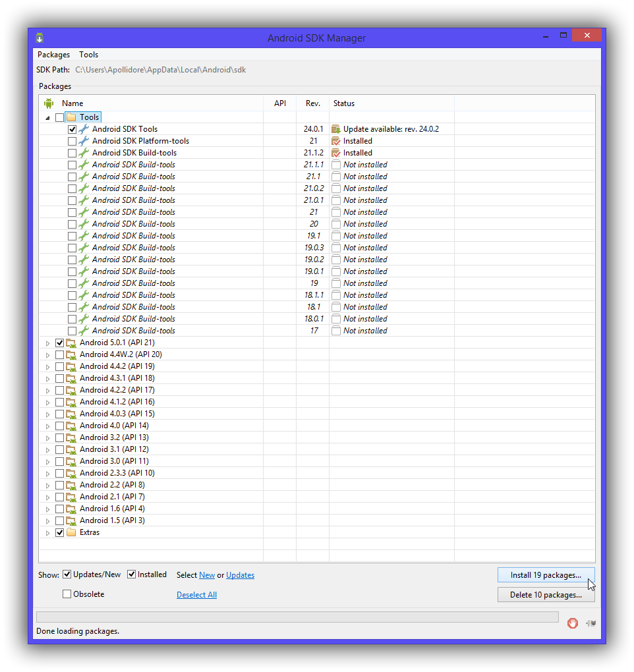Click Delete 10 packages button
This screenshot has width=634, height=672.
[546, 595]
